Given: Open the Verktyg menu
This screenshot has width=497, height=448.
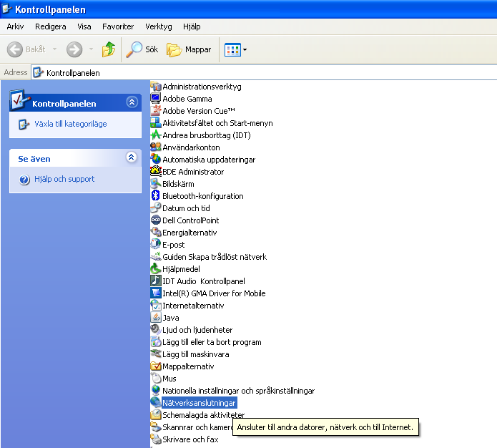Looking at the screenshot, I should 159,26.
